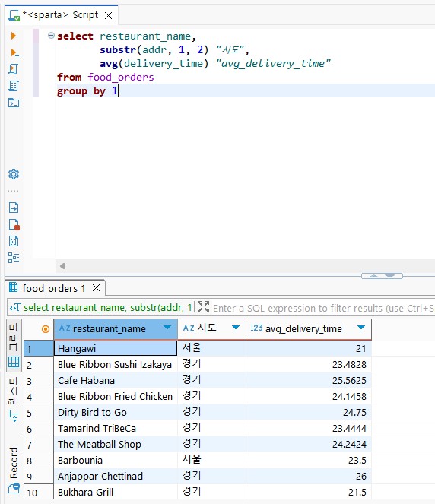
Task: Open restaurant_name column filter dropdown
Action: [167, 328]
